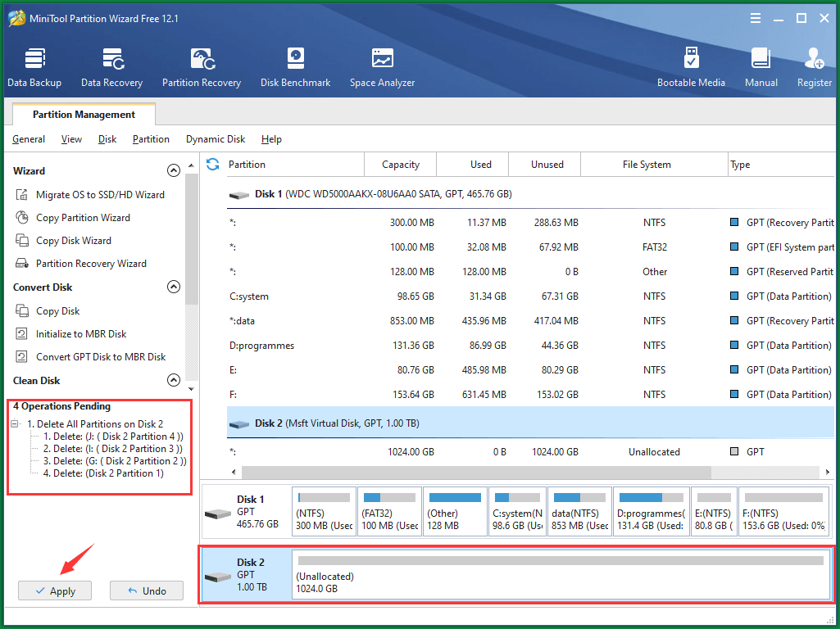Click the Type column header
Viewport: 840px width, 629px height.
[x=781, y=165]
